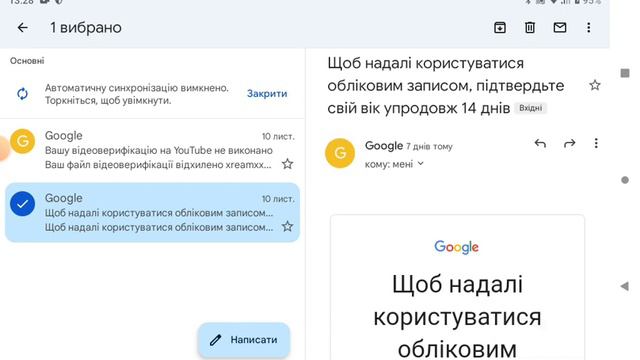Image resolution: width=640 pixels, height=360 pixels.
Task: Open message options three-dot menu
Action: pyautogui.click(x=596, y=143)
